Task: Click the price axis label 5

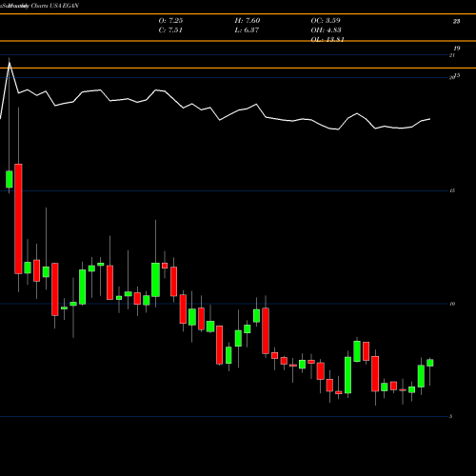Action: 451,417
